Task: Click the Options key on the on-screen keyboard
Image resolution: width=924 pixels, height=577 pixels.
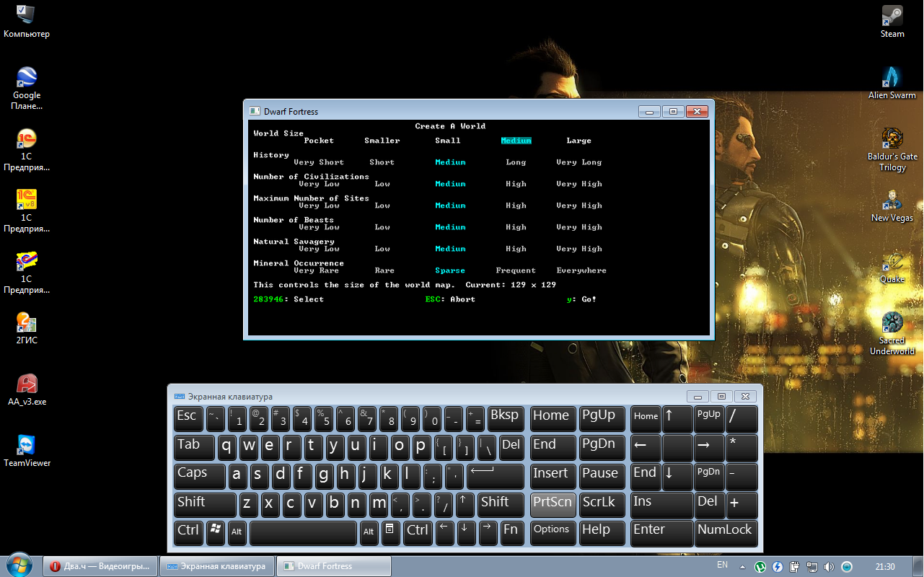Action: [553, 533]
